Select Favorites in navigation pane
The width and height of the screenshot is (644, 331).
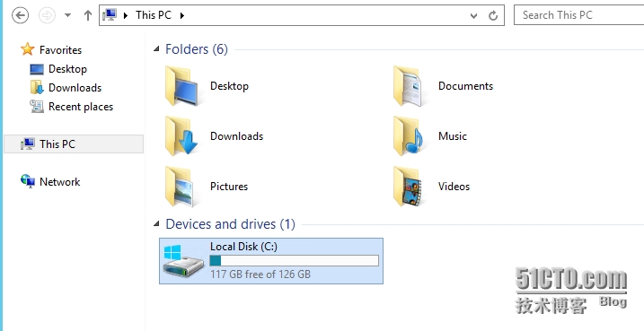click(x=60, y=50)
